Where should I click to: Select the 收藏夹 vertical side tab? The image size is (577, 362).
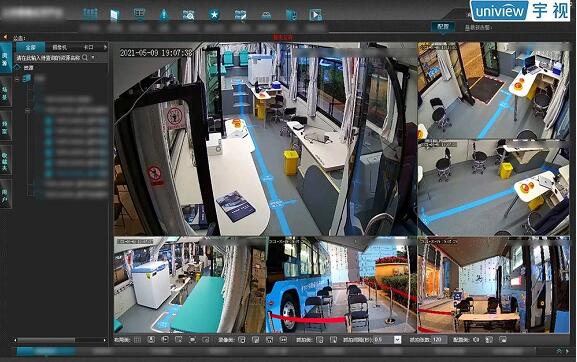point(5,160)
